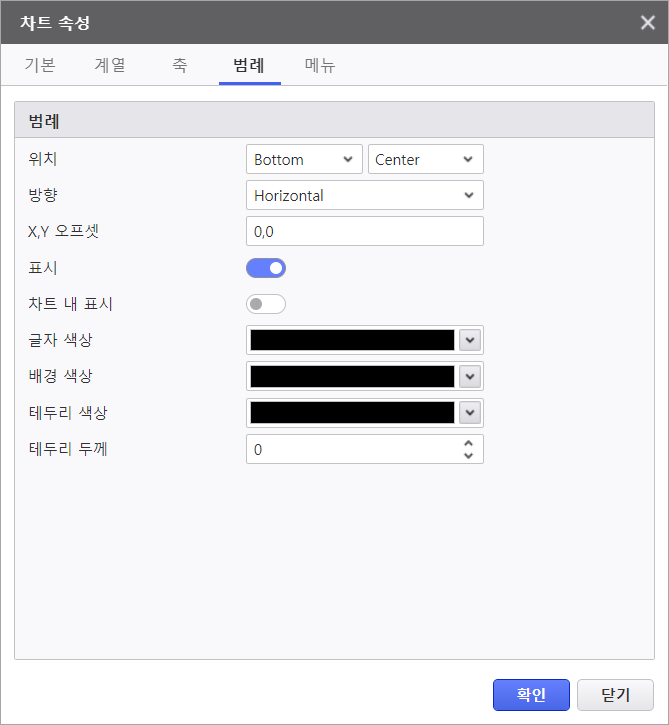Go to the 메뉴 tab
The width and height of the screenshot is (669, 725).
tap(320, 66)
